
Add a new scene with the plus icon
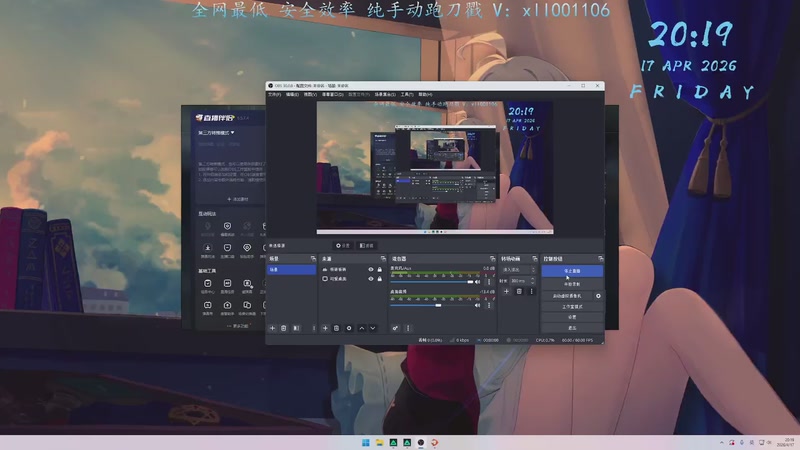pos(272,328)
